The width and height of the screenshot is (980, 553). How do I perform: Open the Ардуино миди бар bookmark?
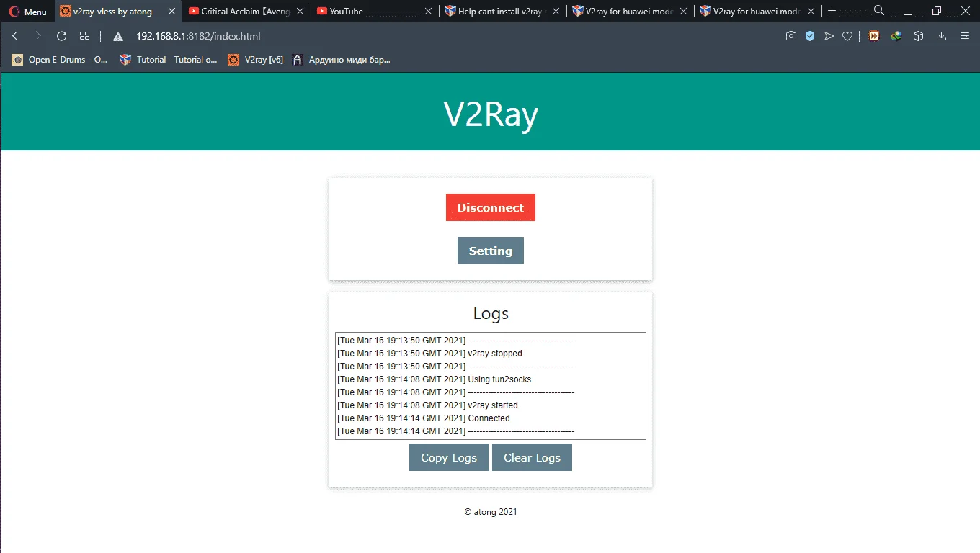[x=342, y=60]
